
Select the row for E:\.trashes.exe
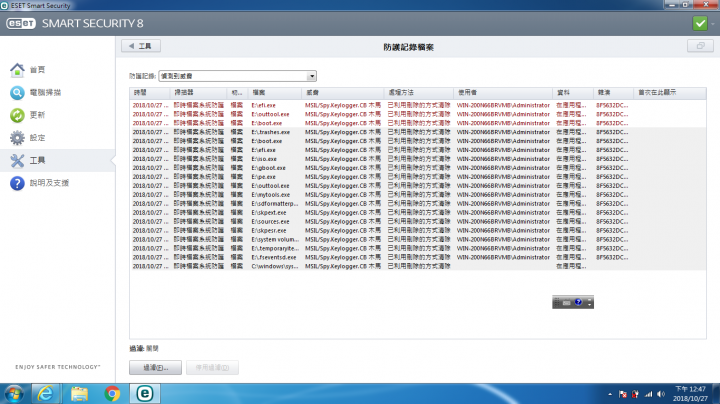pyautogui.click(x=418, y=132)
